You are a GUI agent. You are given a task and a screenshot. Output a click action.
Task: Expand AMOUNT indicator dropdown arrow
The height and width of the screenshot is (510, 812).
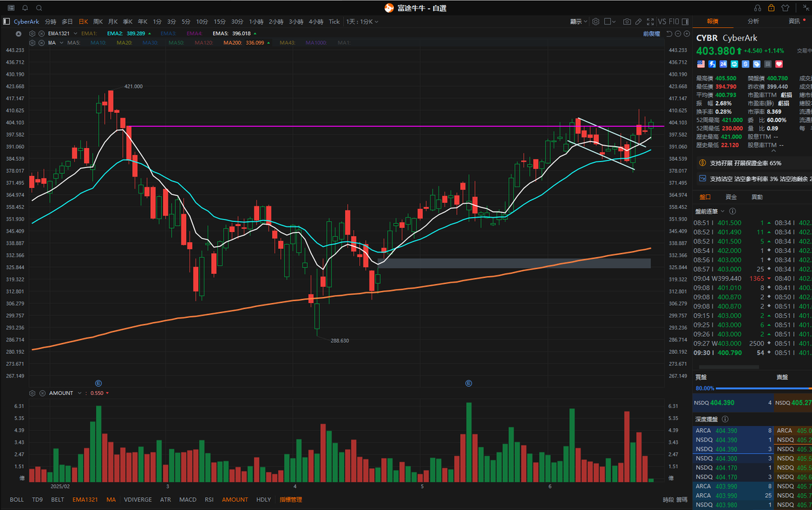click(x=79, y=393)
